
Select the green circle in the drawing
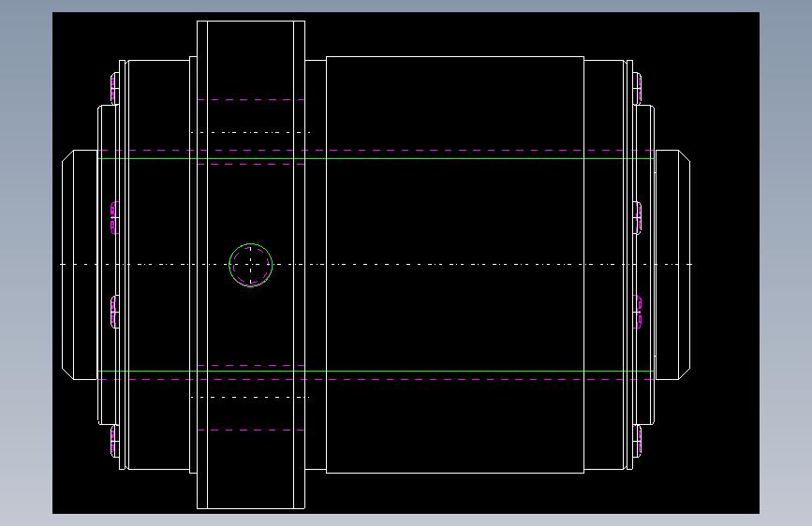(x=251, y=265)
